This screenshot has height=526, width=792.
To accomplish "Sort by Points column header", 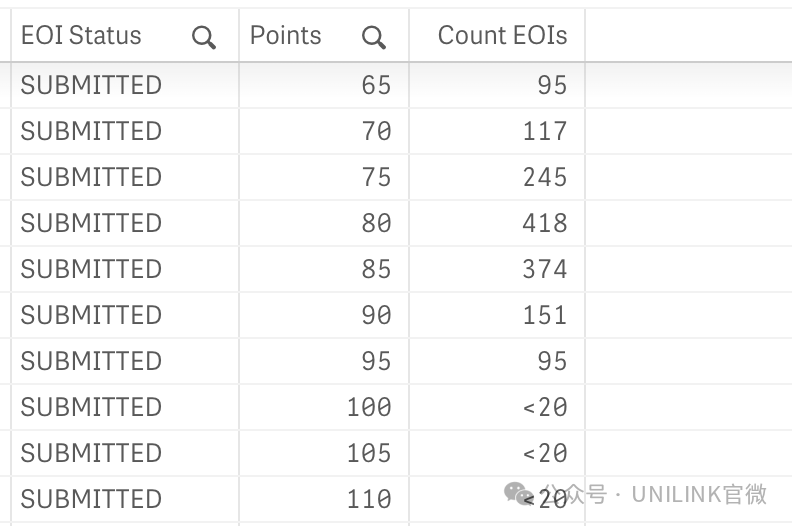I will click(286, 35).
